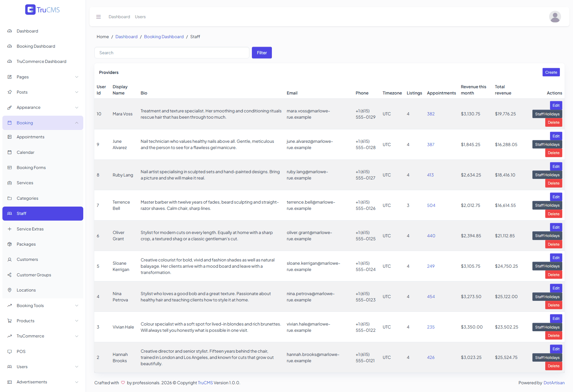Click the Products cart icon
The image size is (573, 392).
[10, 321]
